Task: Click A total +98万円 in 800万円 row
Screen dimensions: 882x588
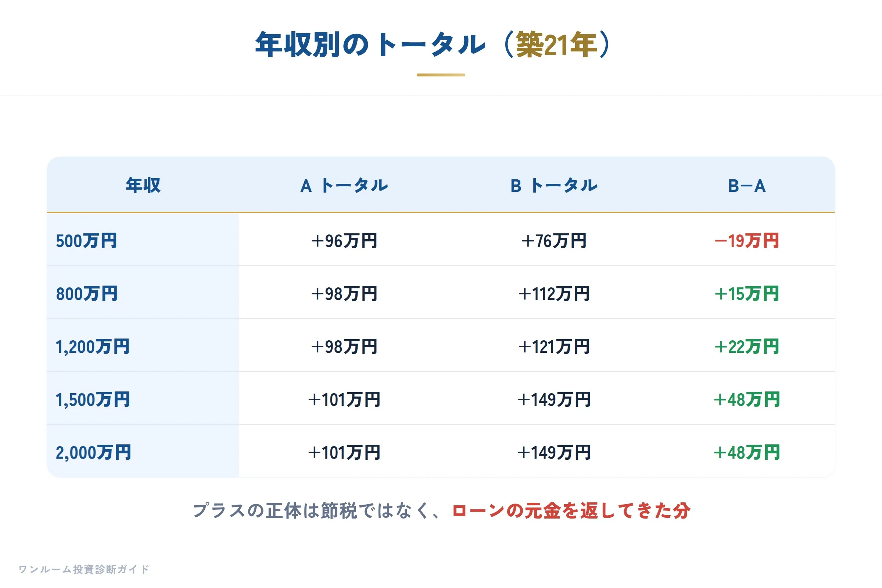Action: coord(344,294)
